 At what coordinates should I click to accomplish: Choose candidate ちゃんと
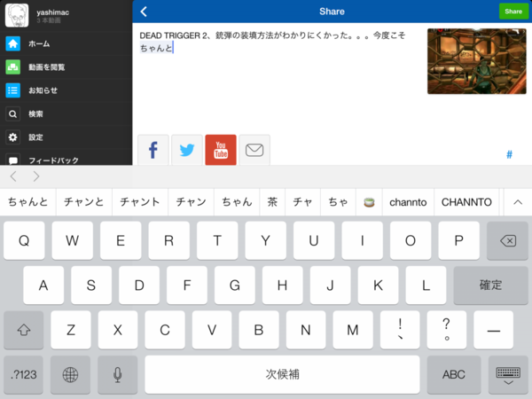[x=27, y=202]
